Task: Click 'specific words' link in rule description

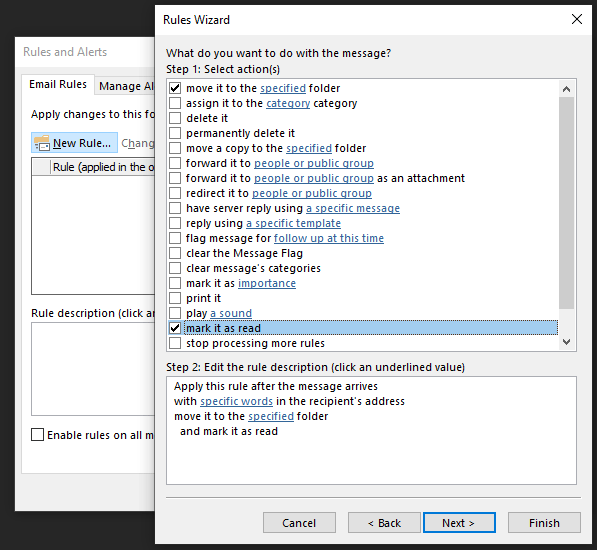Action: coord(236,401)
